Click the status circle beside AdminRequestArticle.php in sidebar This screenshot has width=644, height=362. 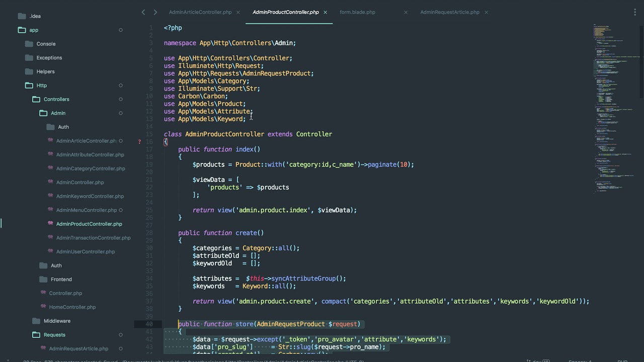click(x=120, y=348)
